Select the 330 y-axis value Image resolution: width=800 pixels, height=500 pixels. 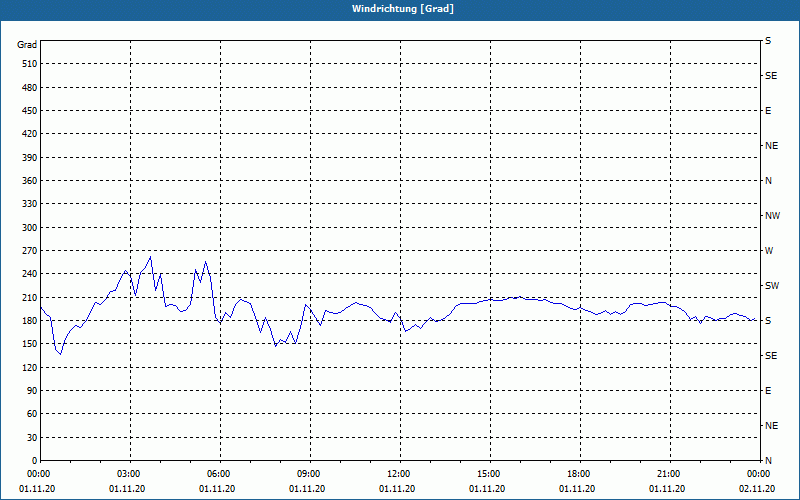click(30, 204)
